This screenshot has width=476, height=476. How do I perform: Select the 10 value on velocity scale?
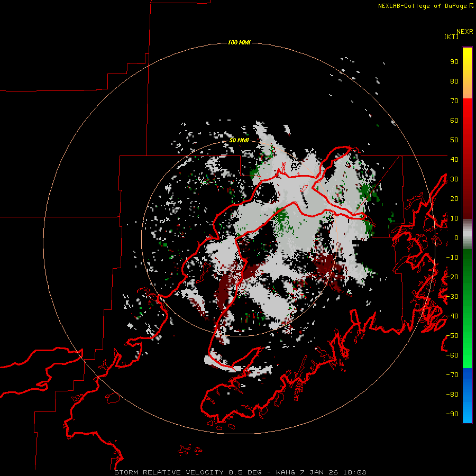coord(454,218)
